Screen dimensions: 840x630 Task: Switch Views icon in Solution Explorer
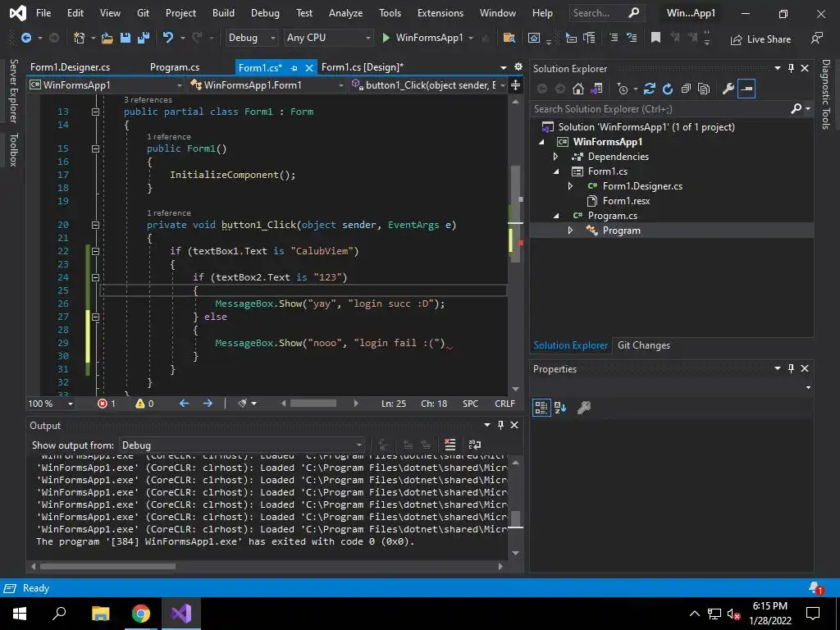[596, 89]
